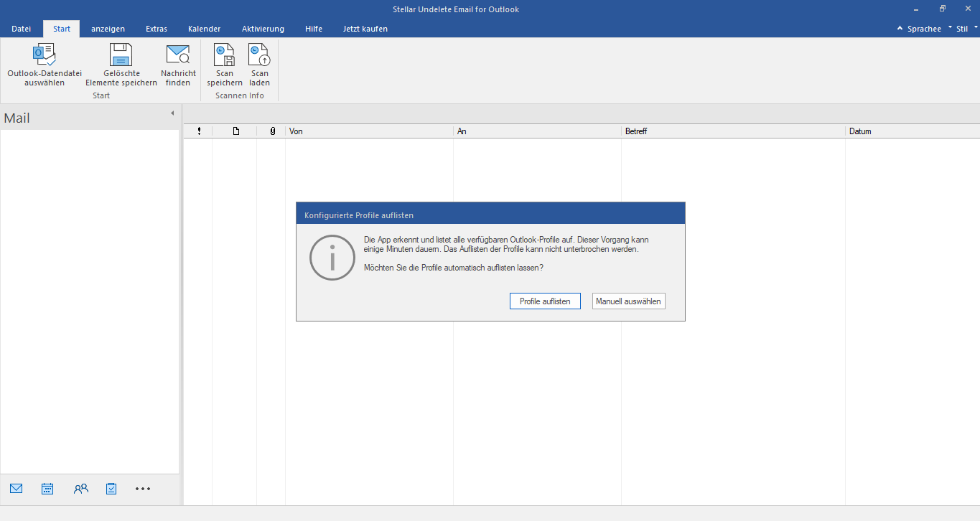The width and height of the screenshot is (980, 521).
Task: Click the ellipsis icon for more views
Action: click(142, 489)
